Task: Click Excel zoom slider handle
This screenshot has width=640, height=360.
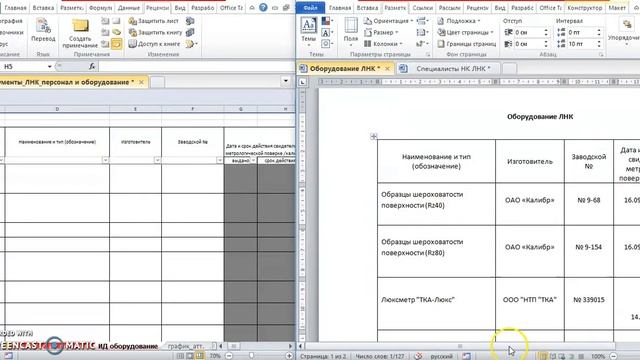Action: click(x=251, y=356)
